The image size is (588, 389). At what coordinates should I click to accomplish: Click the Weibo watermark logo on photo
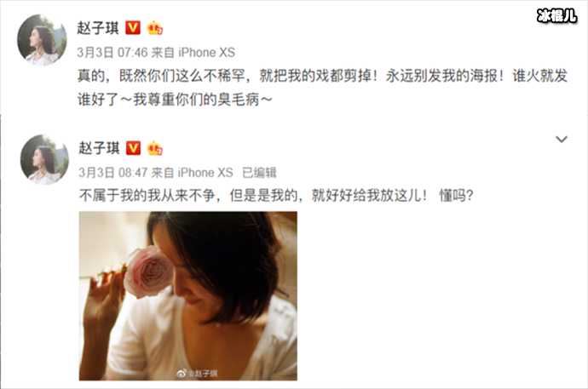(182, 374)
